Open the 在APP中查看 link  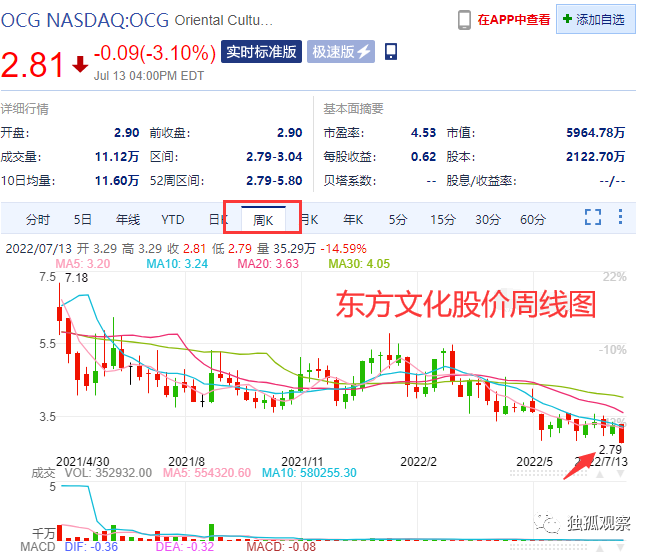513,20
